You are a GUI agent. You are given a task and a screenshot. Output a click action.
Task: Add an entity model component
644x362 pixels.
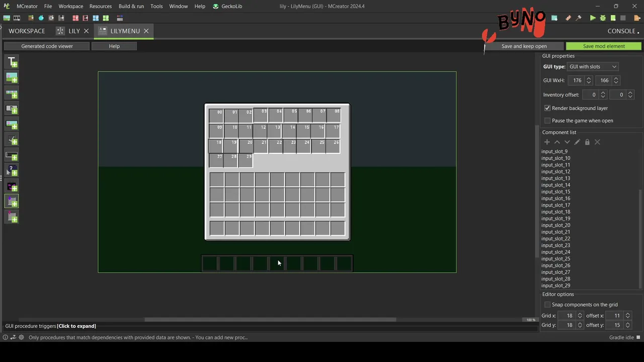[x=12, y=187]
